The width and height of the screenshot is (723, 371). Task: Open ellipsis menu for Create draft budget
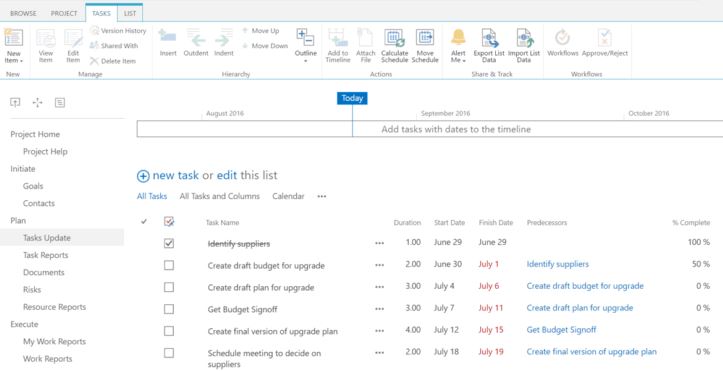point(379,265)
